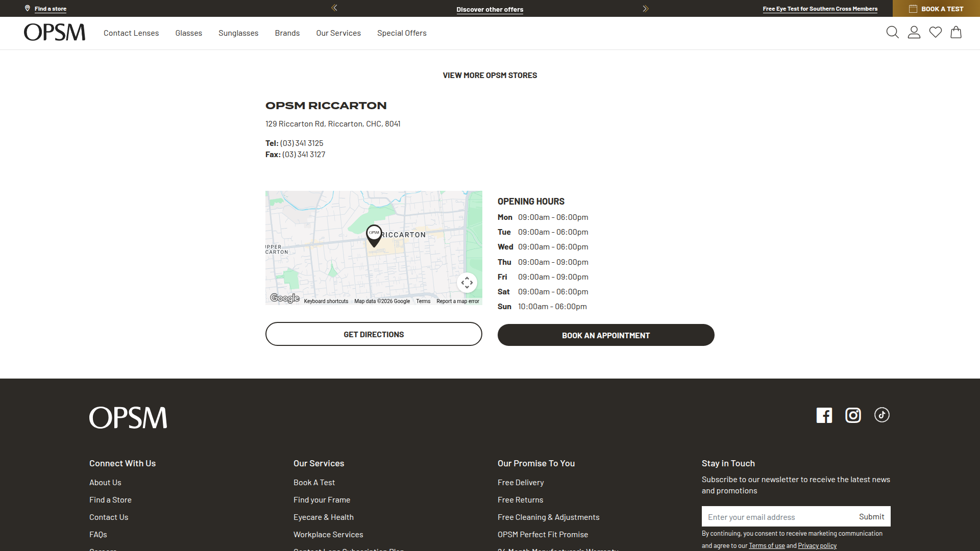980x551 pixels.
Task: Open the Brands menu
Action: [287, 33]
